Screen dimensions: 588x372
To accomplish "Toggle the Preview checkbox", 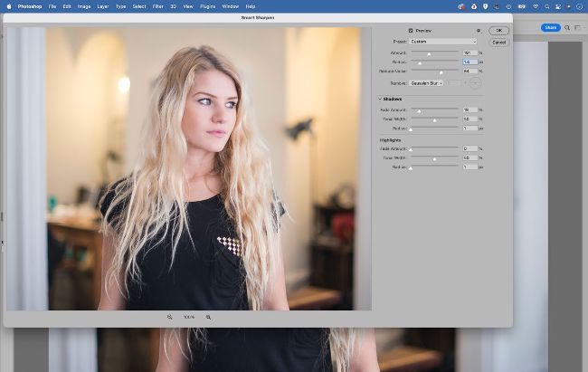I will (411, 30).
